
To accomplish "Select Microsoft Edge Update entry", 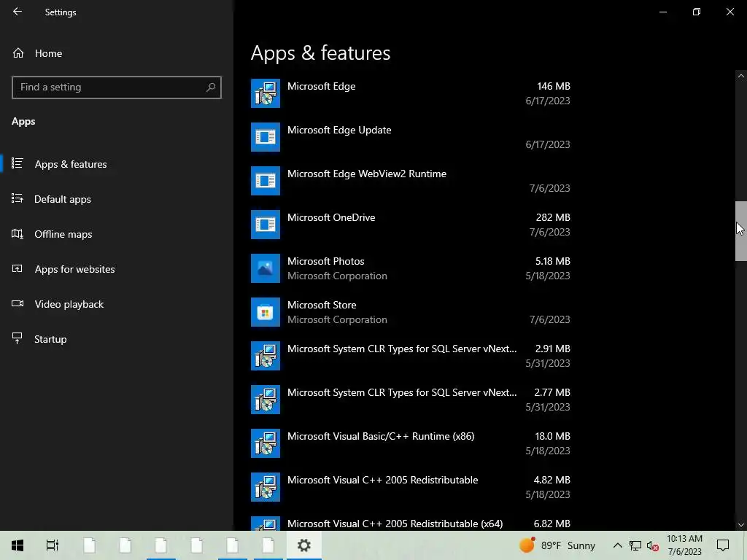I will click(411, 137).
